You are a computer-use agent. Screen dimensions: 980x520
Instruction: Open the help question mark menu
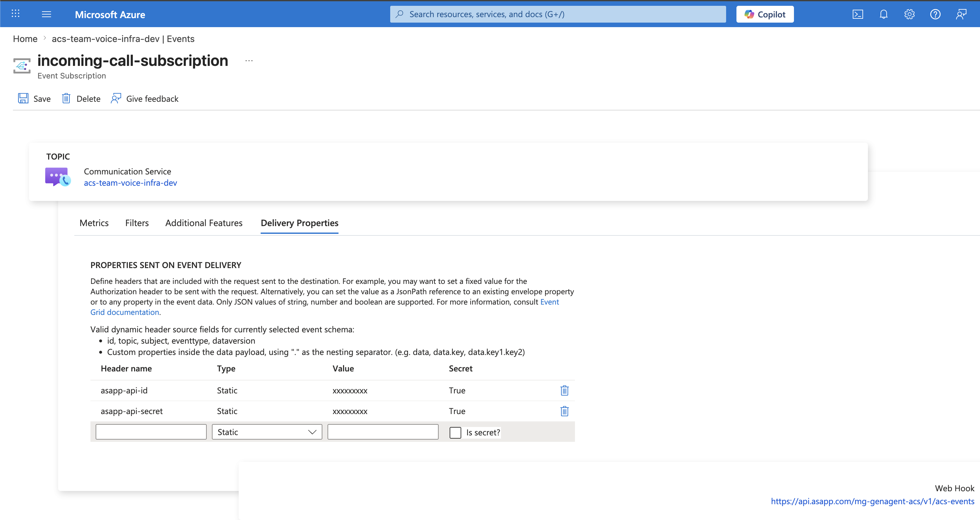(935, 15)
